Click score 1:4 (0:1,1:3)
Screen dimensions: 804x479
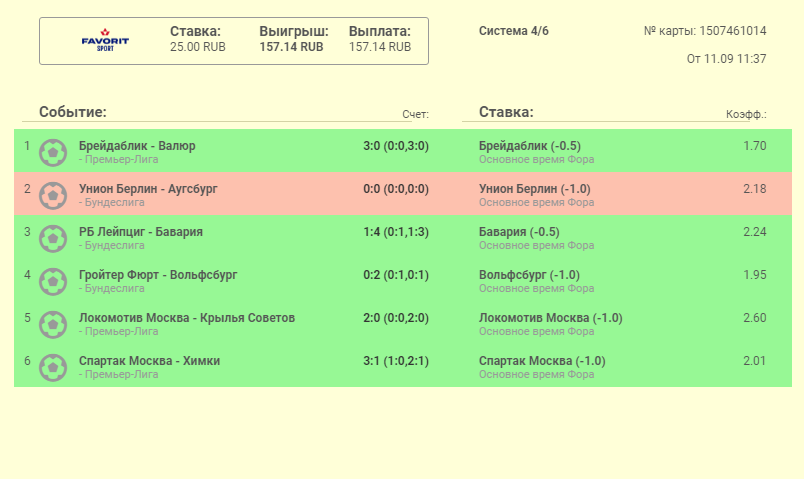tap(396, 232)
